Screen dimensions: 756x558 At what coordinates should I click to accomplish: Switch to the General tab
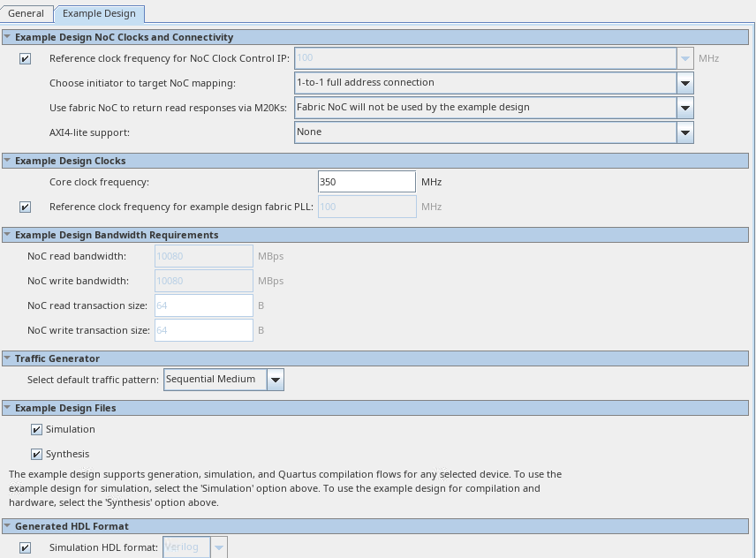[x=26, y=14]
